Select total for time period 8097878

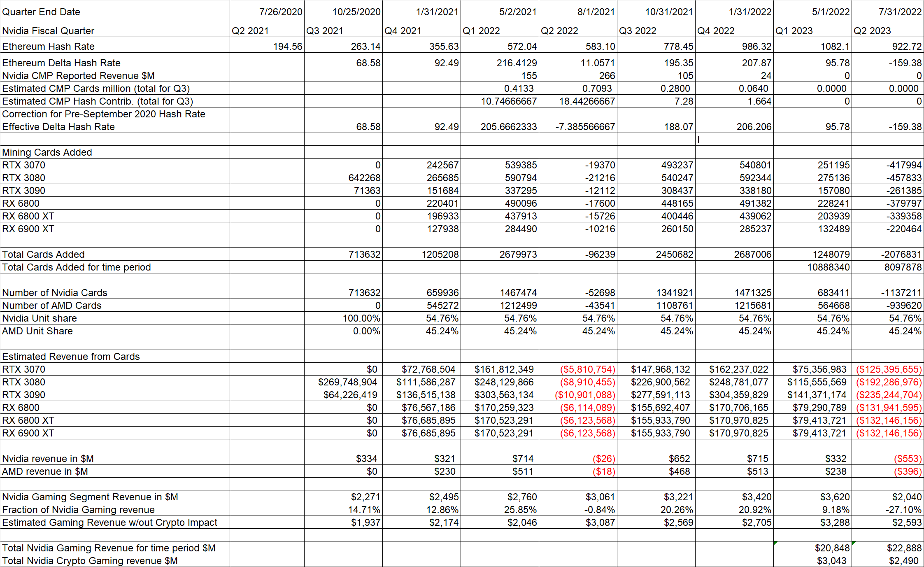pos(888,267)
